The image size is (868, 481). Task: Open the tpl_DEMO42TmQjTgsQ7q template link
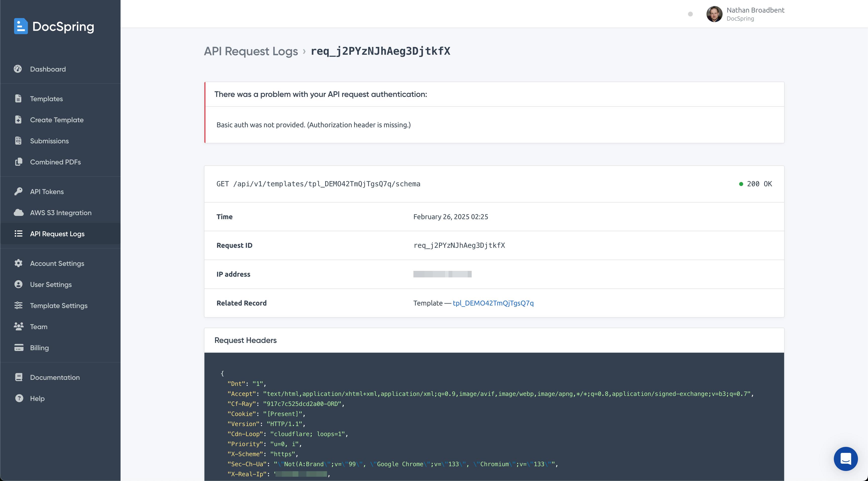(493, 303)
